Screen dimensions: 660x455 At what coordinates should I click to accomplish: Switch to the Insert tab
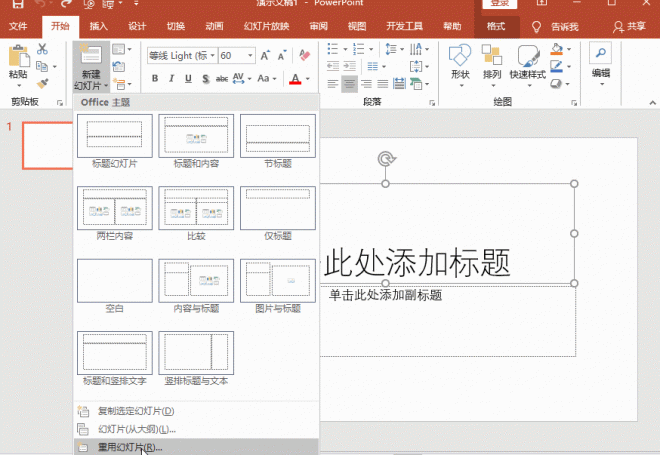coord(98,27)
